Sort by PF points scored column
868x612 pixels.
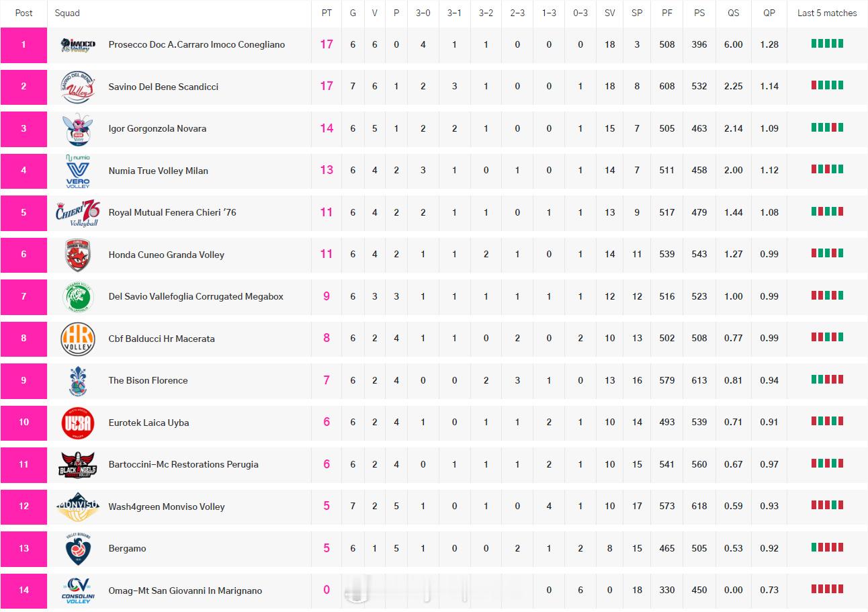tap(667, 13)
